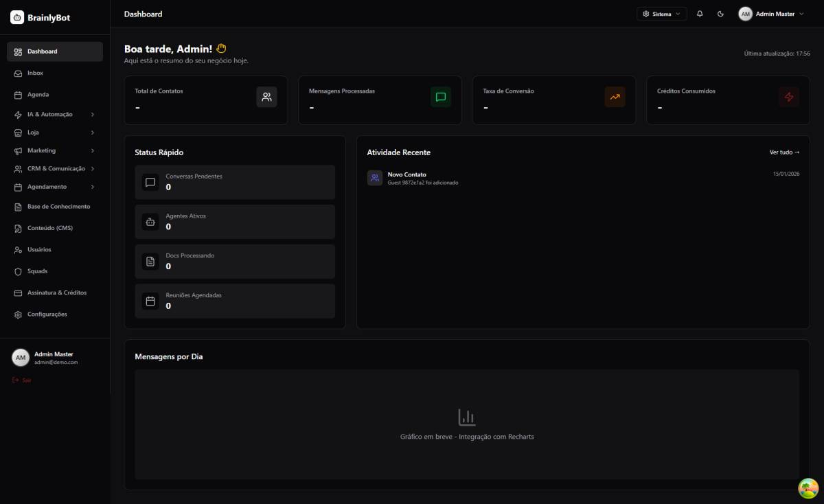This screenshot has width=824, height=504.
Task: Click Sair logout link
Action: coord(22,380)
